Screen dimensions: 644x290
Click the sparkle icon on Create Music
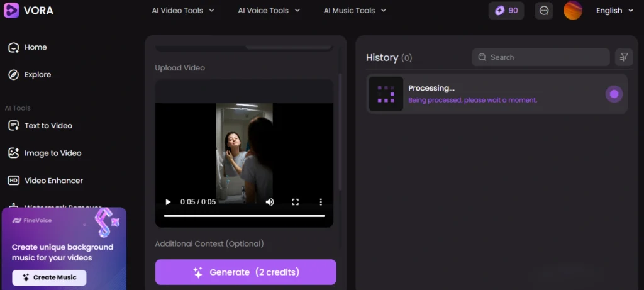26,277
